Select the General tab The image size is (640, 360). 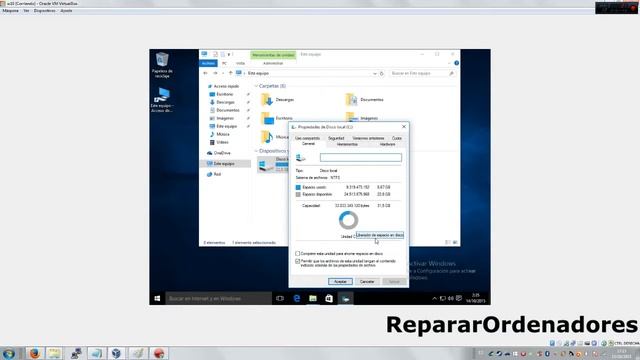pos(308,144)
